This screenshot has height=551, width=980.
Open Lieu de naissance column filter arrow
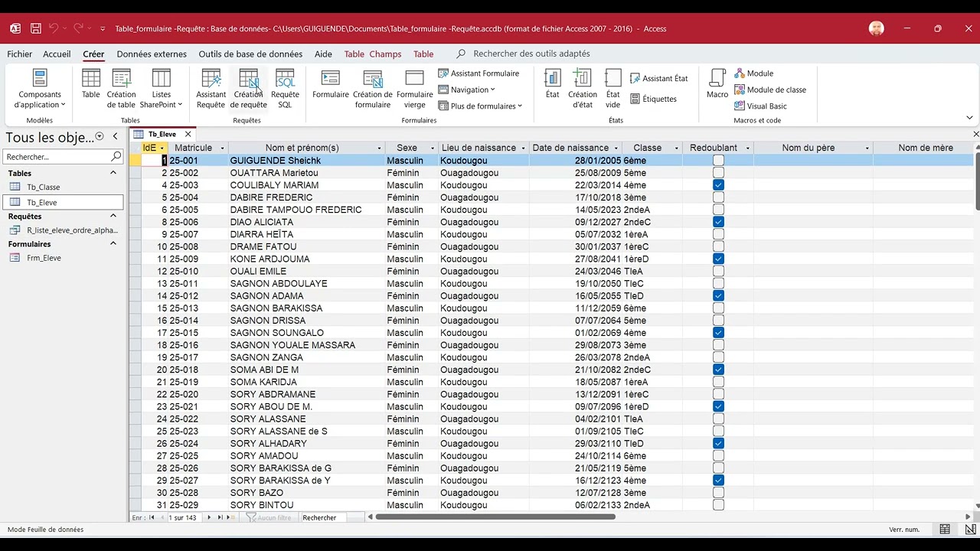[524, 148]
